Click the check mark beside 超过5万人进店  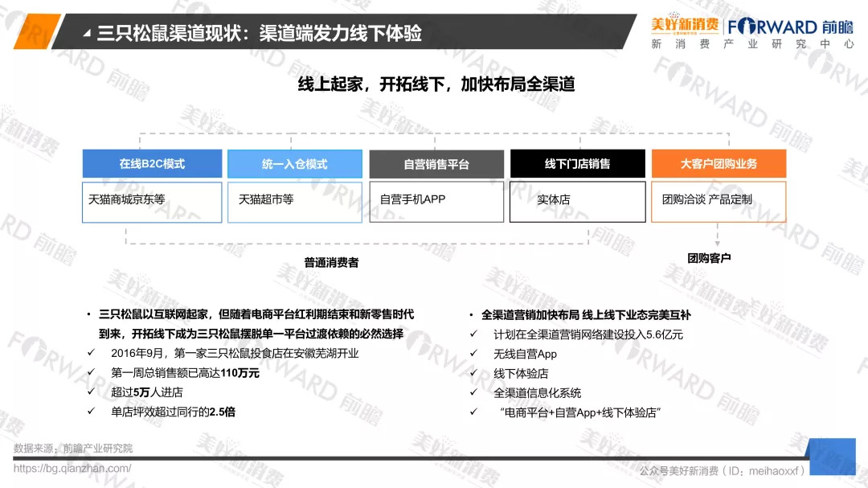pyautogui.click(x=91, y=392)
